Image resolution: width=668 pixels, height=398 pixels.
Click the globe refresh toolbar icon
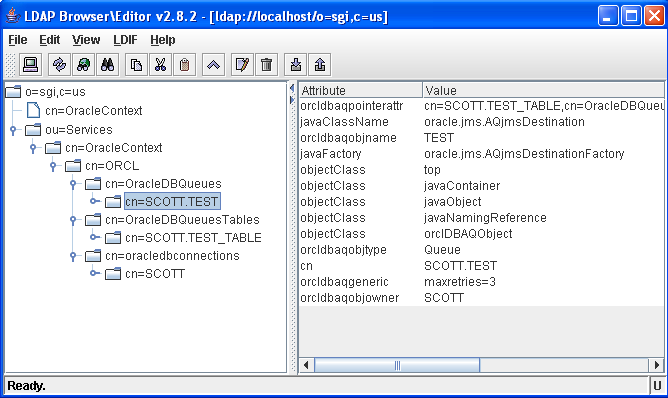[84, 65]
